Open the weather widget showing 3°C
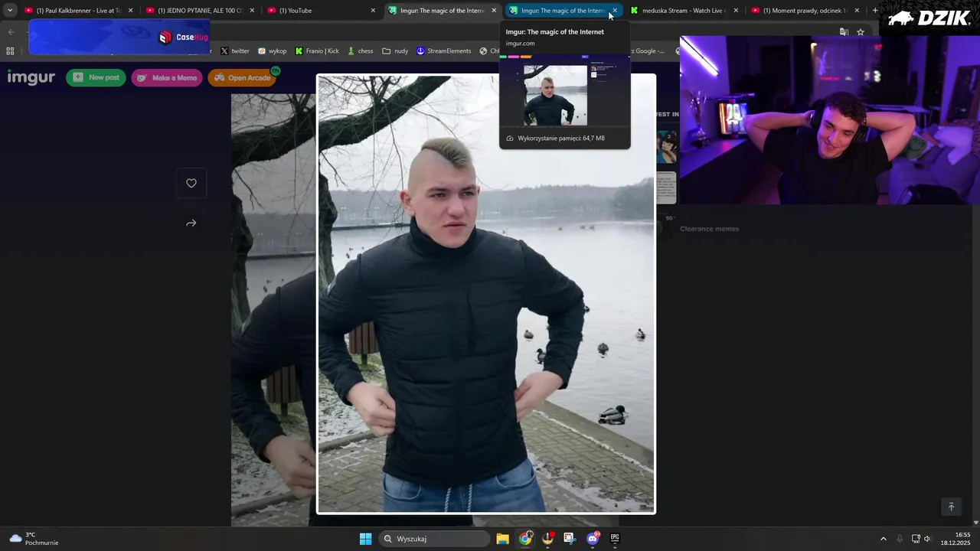Image resolution: width=980 pixels, height=551 pixels. tap(34, 539)
